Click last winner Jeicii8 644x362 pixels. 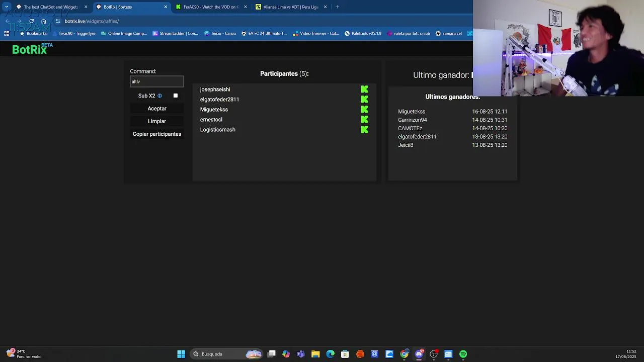(x=406, y=145)
